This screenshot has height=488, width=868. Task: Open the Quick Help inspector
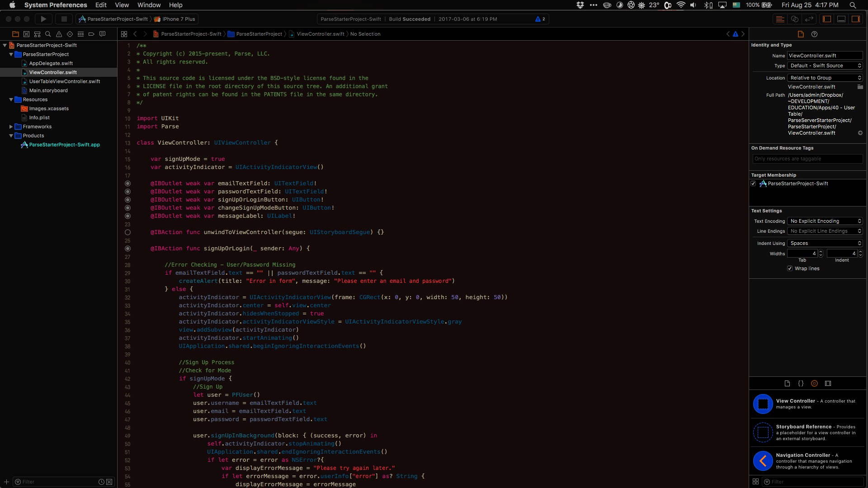[x=814, y=34]
